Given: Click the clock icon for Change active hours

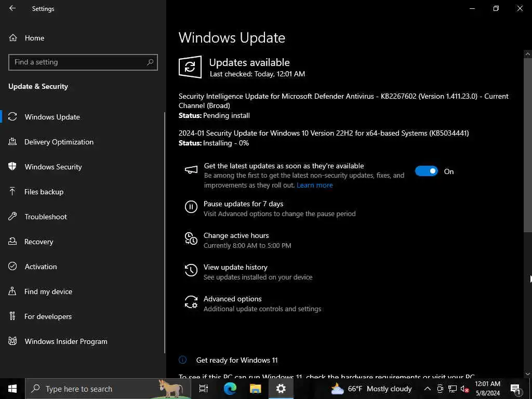Looking at the screenshot, I should 191,238.
